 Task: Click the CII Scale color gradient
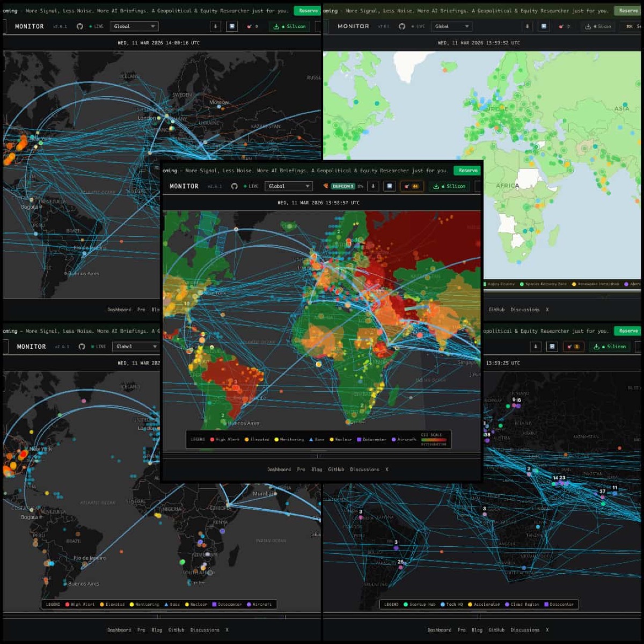[x=434, y=440]
